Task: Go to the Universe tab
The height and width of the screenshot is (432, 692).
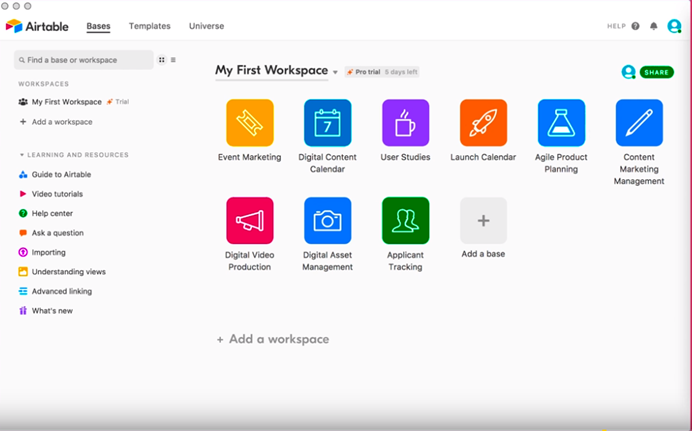Action: point(207,26)
